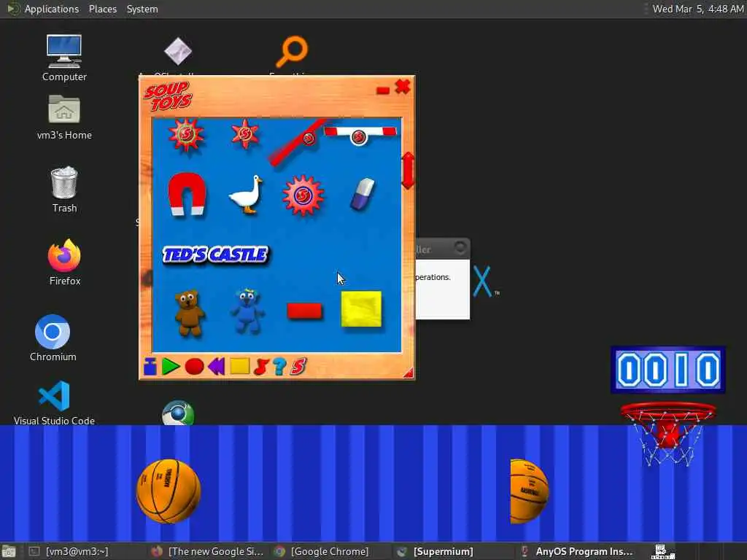
Task: Click the installer dialog's round titlebar button
Action: tap(460, 248)
